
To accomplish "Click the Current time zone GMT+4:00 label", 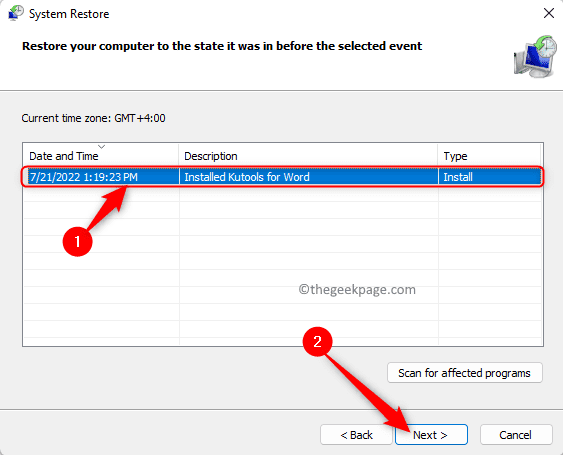I will pyautogui.click(x=93, y=118).
